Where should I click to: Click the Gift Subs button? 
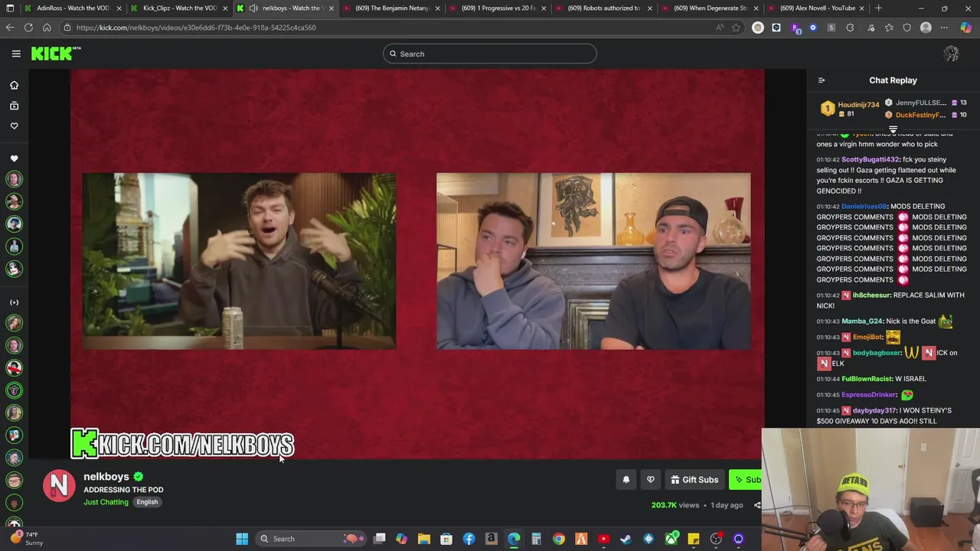(x=694, y=480)
